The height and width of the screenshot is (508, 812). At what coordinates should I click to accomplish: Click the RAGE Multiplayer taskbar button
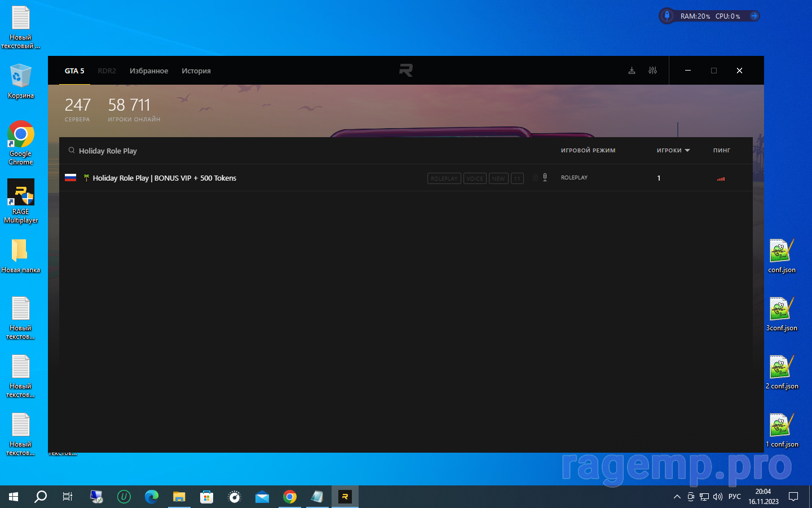pos(345,497)
